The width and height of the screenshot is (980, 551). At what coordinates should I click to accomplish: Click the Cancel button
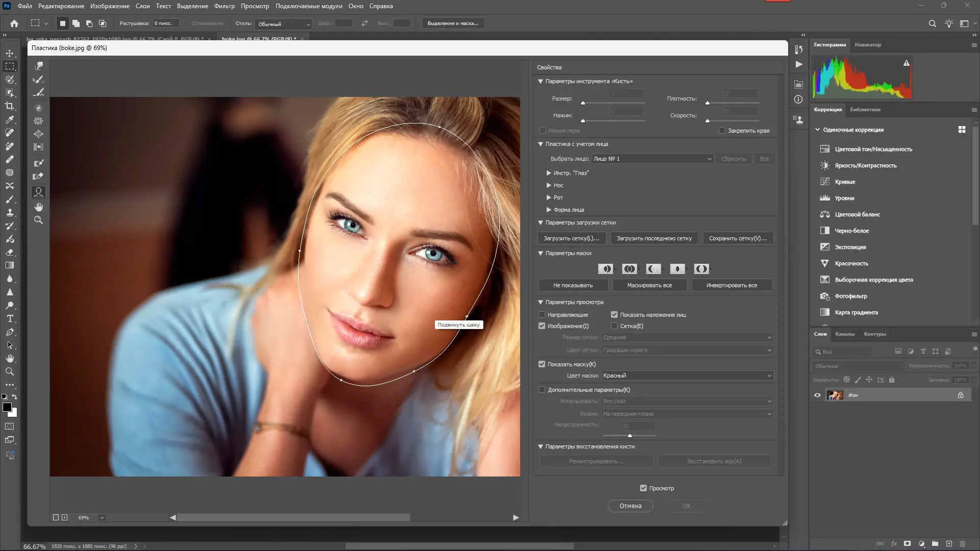630,506
